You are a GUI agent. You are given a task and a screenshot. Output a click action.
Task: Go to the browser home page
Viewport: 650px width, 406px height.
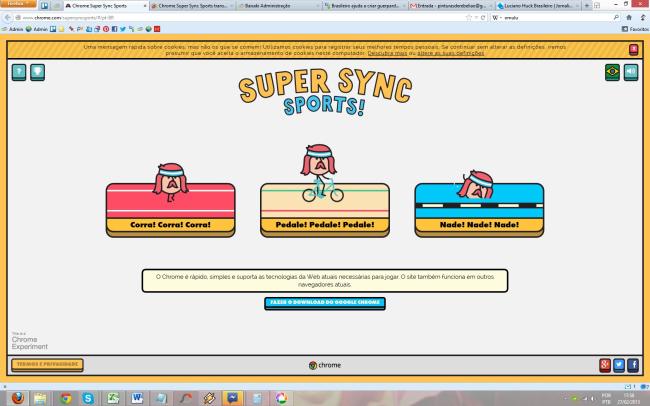(629, 18)
